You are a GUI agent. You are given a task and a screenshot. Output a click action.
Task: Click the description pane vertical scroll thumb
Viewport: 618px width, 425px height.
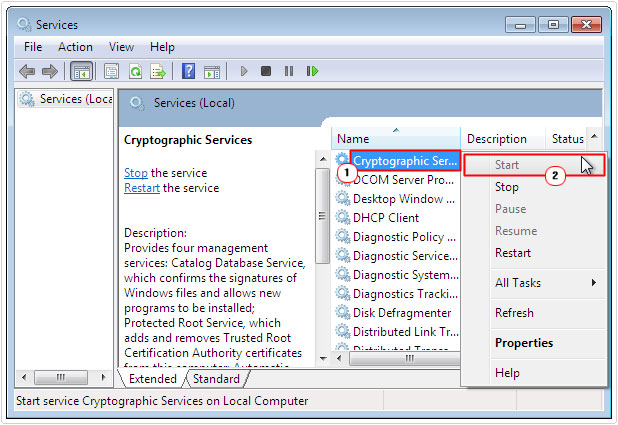(322, 216)
